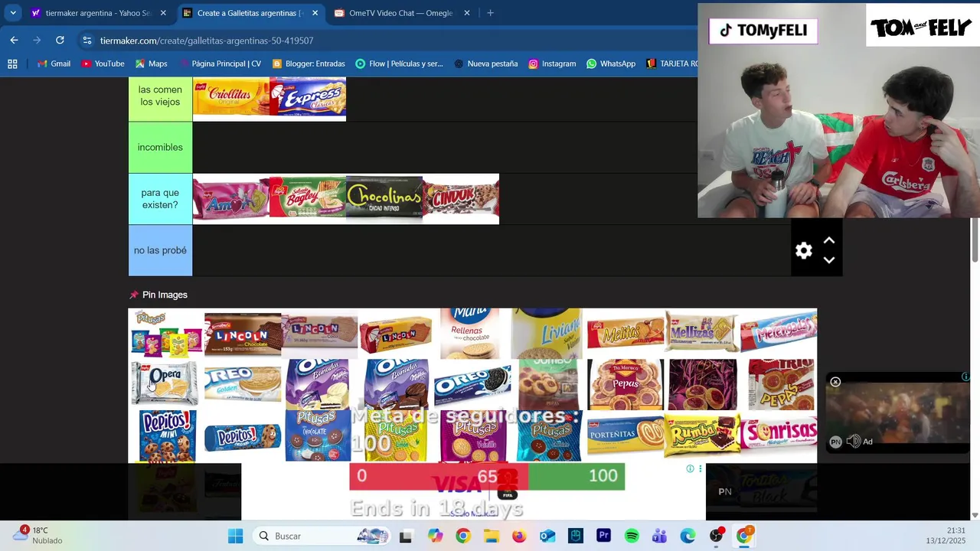Pick the Lincoln chocolate cookie image
The height and width of the screenshot is (551, 980).
(x=243, y=334)
